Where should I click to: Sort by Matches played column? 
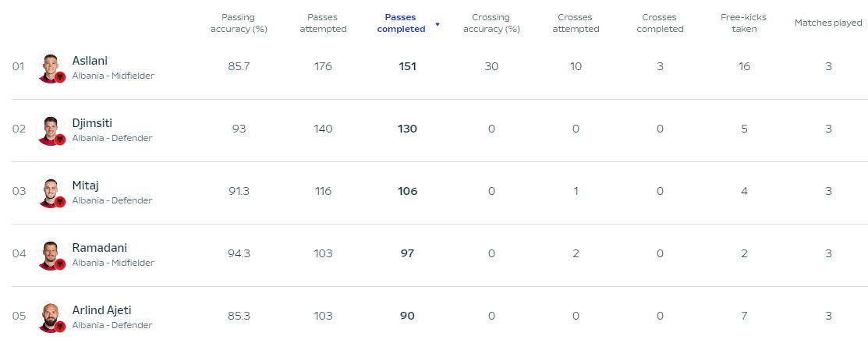tap(828, 23)
